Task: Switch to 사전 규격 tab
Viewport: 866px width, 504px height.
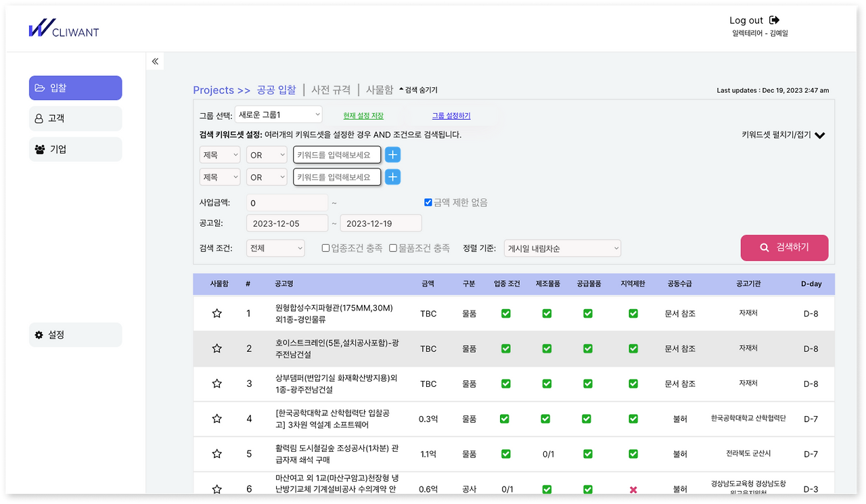Action: tap(331, 89)
